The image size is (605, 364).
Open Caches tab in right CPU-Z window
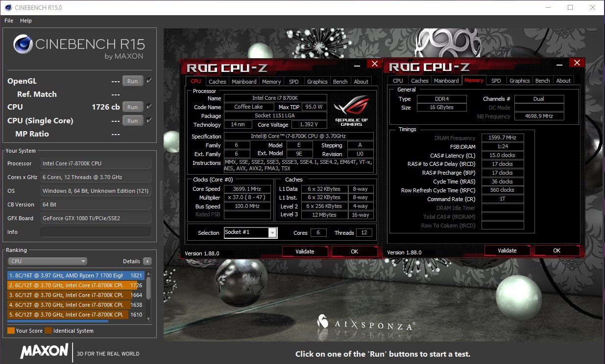pyautogui.click(x=420, y=81)
